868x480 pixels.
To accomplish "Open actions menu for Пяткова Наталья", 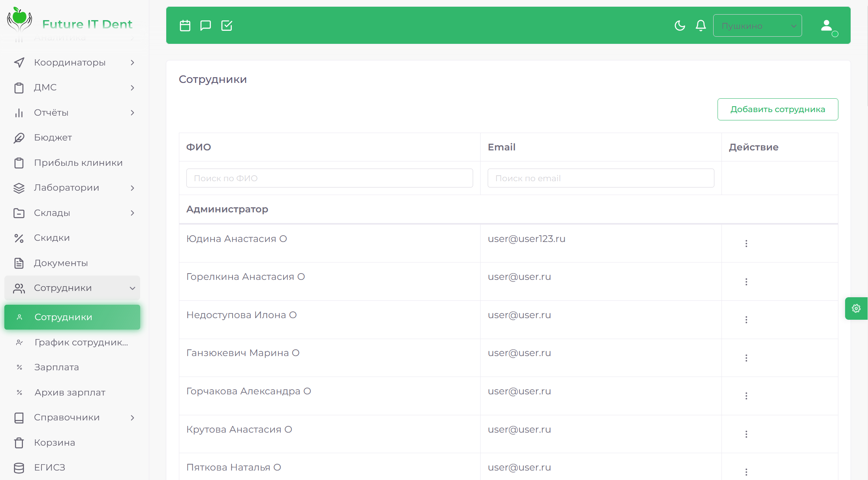I will tap(746, 472).
